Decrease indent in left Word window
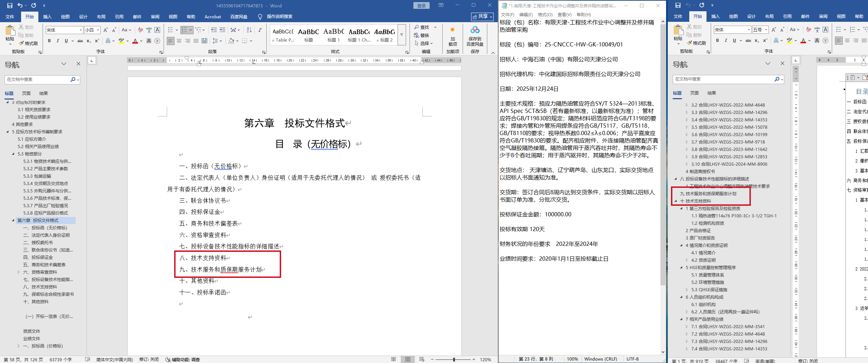The image size is (868, 363). (214, 30)
